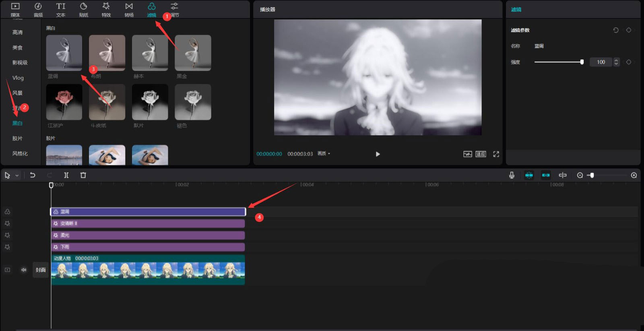Mute the main video track audio
Image resolution: width=644 pixels, height=331 pixels.
[24, 270]
